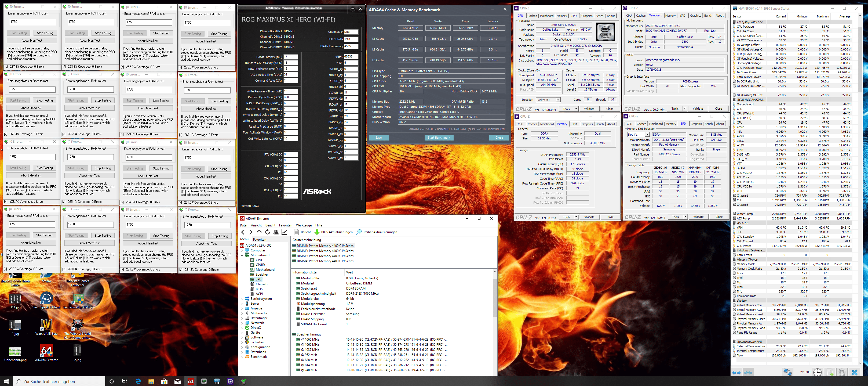Select c.jpg file on desktop
The image size is (868, 386).
tap(78, 353)
